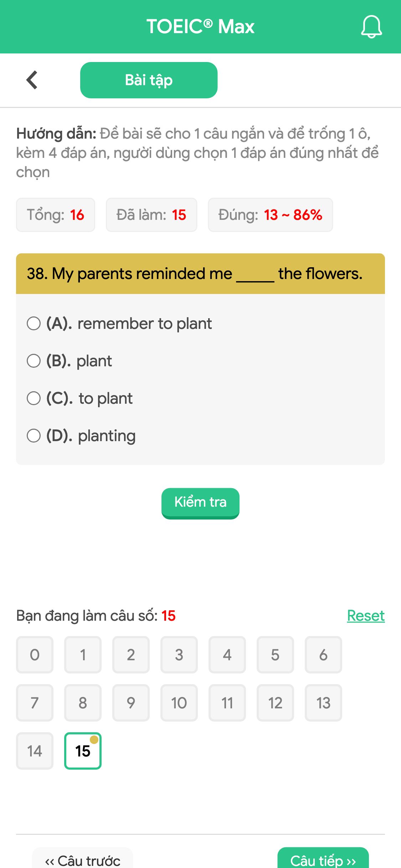Open the Bài tập section
The image size is (401, 868).
pos(149,79)
